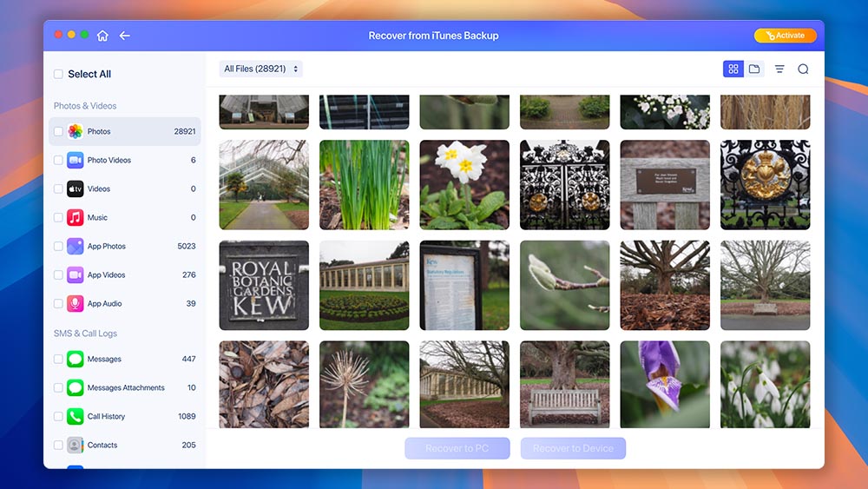Image resolution: width=868 pixels, height=489 pixels.
Task: Click the Call History label
Action: tap(106, 416)
